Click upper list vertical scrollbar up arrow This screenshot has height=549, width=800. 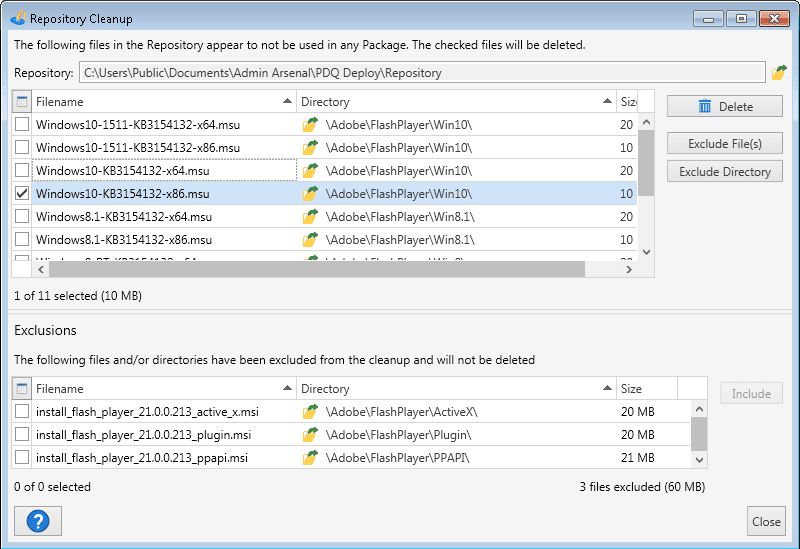[x=646, y=122]
